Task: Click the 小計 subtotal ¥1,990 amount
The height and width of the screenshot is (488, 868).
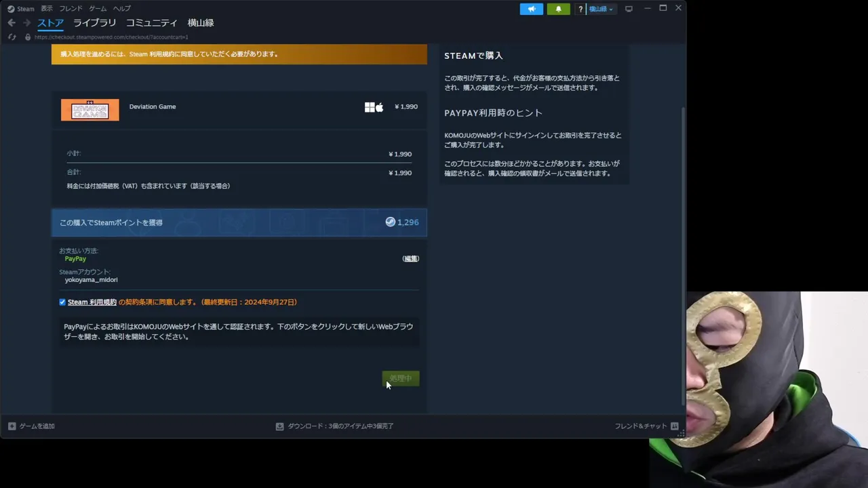Action: (400, 154)
